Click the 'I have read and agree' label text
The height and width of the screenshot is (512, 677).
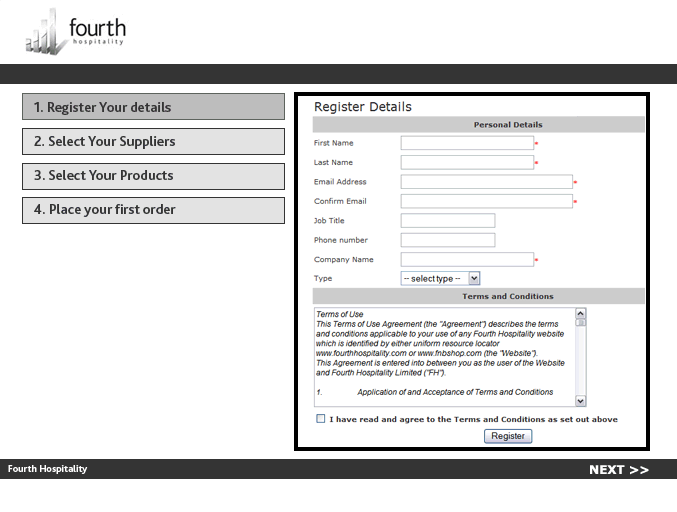(474, 419)
